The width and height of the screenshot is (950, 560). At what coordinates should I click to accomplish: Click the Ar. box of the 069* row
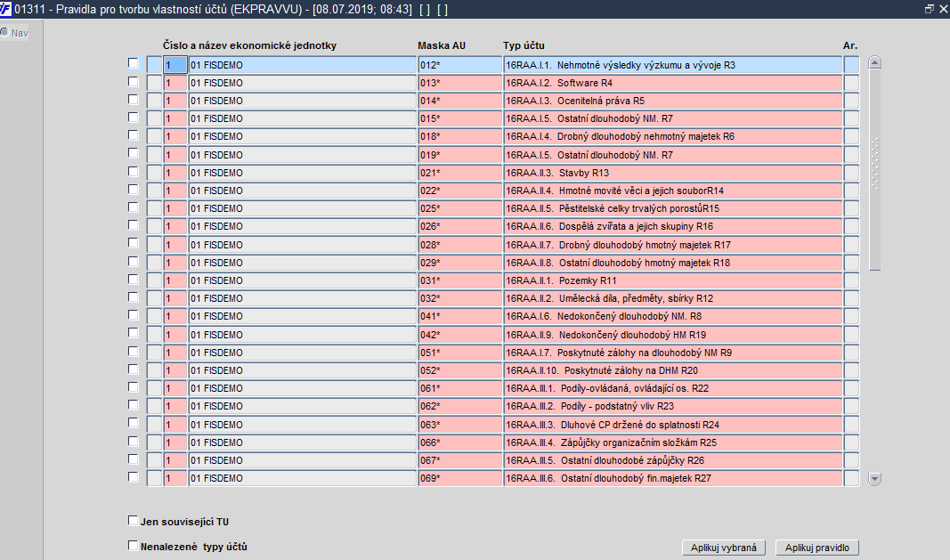851,478
